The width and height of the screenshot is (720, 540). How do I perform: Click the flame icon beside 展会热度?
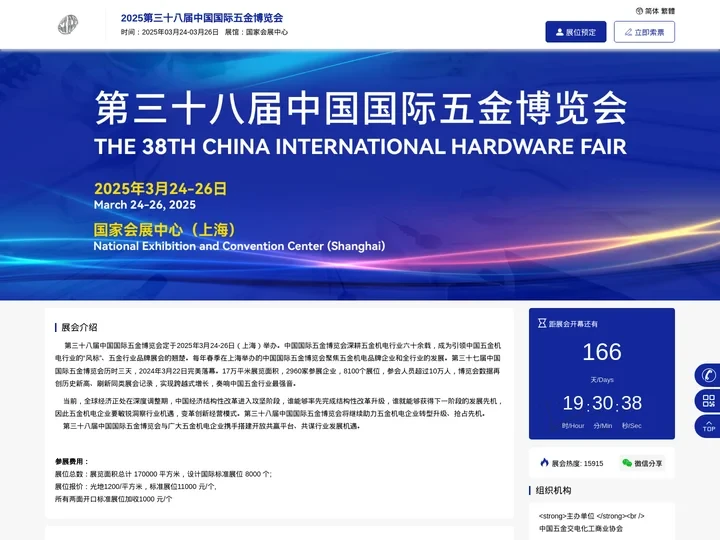point(545,462)
